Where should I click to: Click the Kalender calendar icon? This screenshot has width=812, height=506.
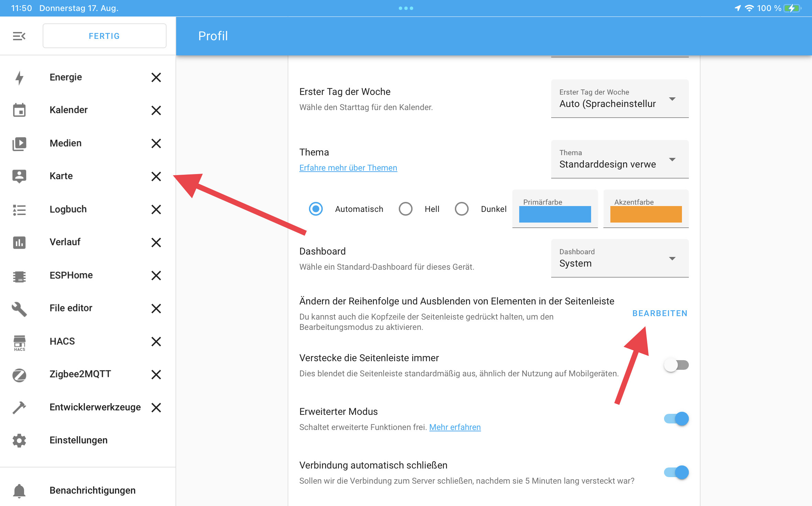click(x=19, y=110)
